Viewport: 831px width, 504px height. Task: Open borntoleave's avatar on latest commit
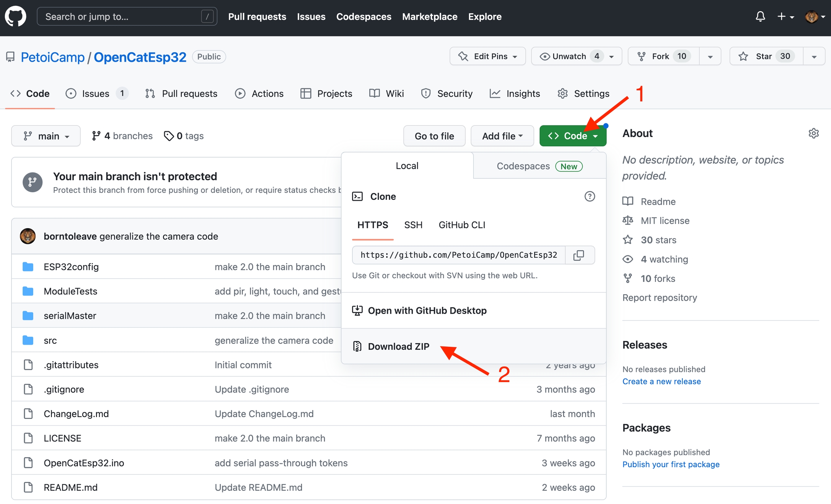28,236
